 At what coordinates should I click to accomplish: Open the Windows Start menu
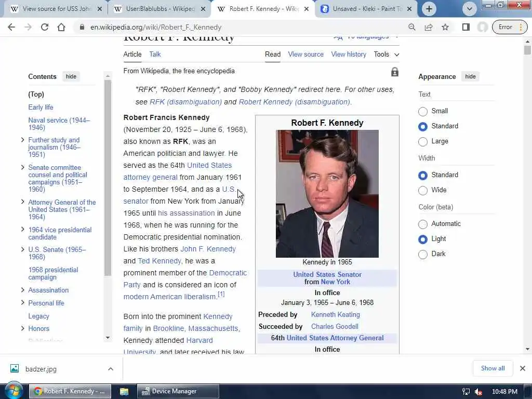pyautogui.click(x=14, y=391)
